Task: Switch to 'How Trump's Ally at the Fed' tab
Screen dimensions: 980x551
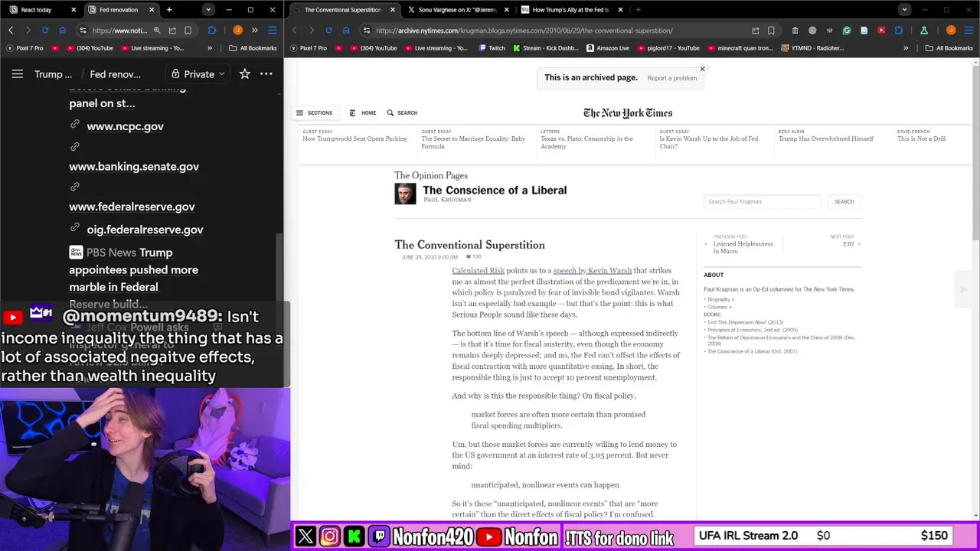Action: (x=570, y=10)
